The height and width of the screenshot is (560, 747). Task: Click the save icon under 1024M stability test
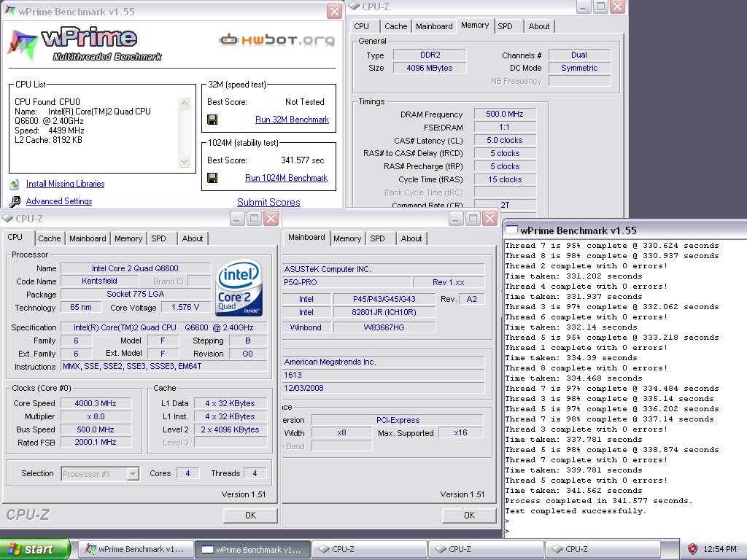(x=212, y=178)
